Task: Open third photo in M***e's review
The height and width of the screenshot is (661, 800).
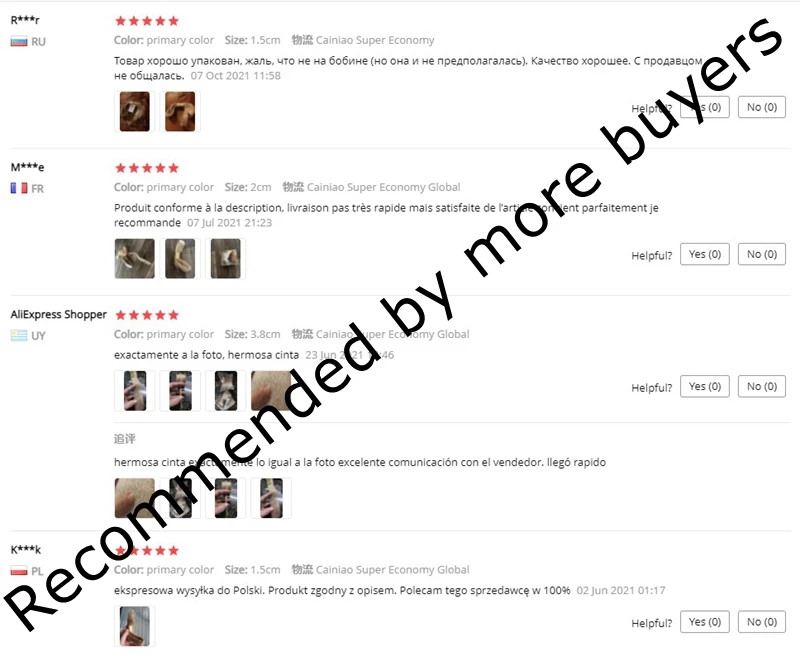Action: click(226, 259)
